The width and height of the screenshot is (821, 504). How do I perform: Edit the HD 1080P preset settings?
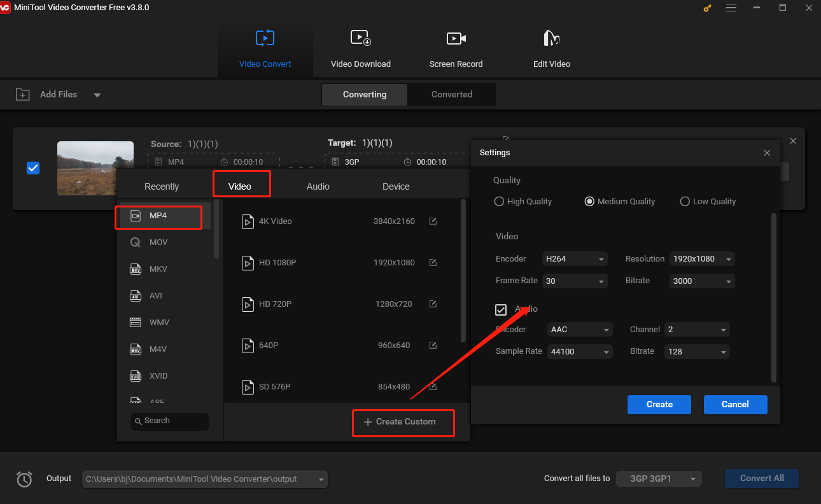pyautogui.click(x=433, y=263)
